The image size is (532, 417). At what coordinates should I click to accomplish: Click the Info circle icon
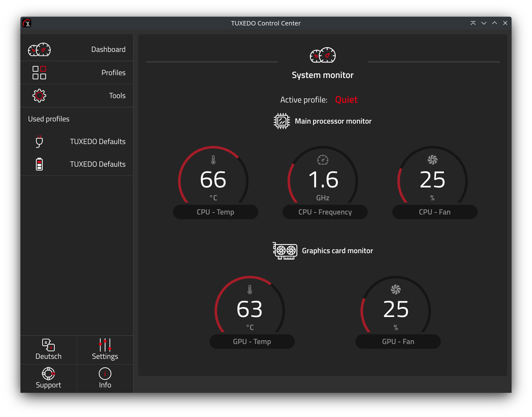(x=105, y=374)
